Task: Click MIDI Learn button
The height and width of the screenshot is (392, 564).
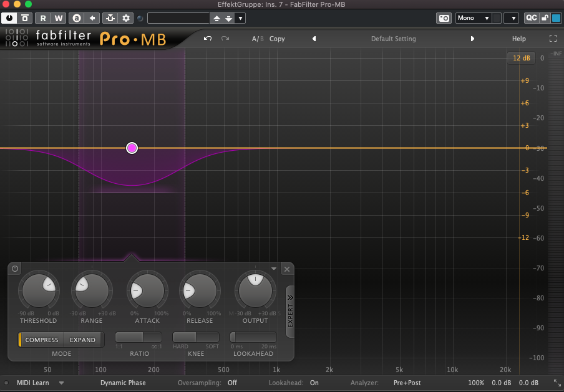Action: pos(32,383)
